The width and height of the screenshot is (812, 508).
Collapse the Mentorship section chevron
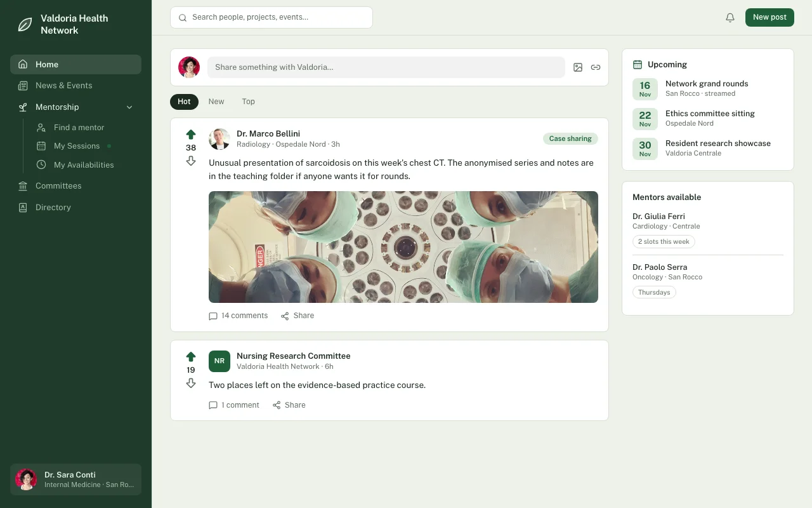point(129,107)
